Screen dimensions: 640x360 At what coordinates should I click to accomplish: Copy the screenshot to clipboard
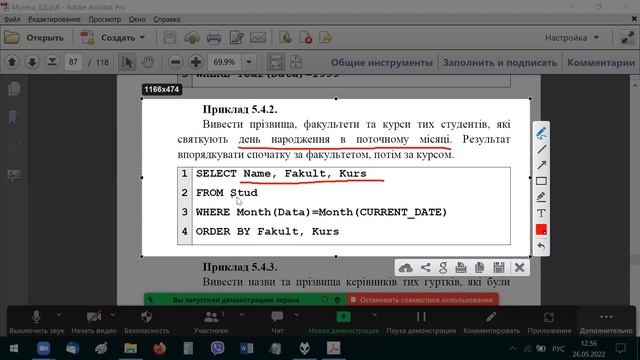click(x=480, y=268)
